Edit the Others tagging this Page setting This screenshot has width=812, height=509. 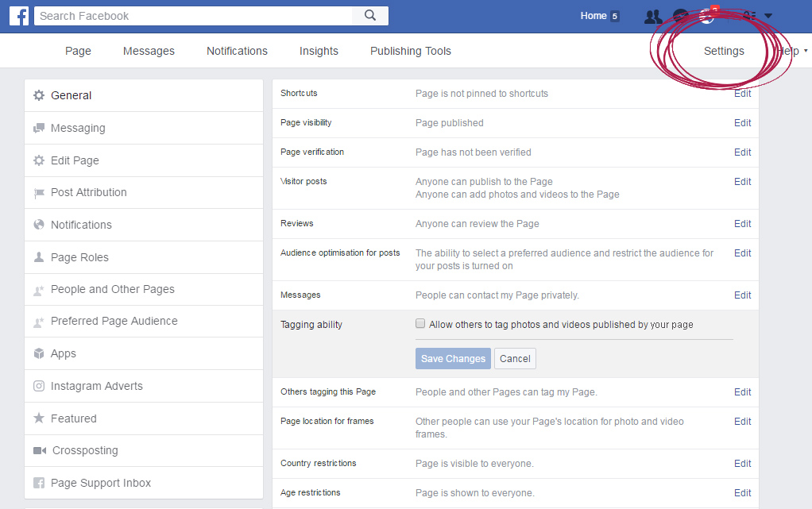coord(743,392)
